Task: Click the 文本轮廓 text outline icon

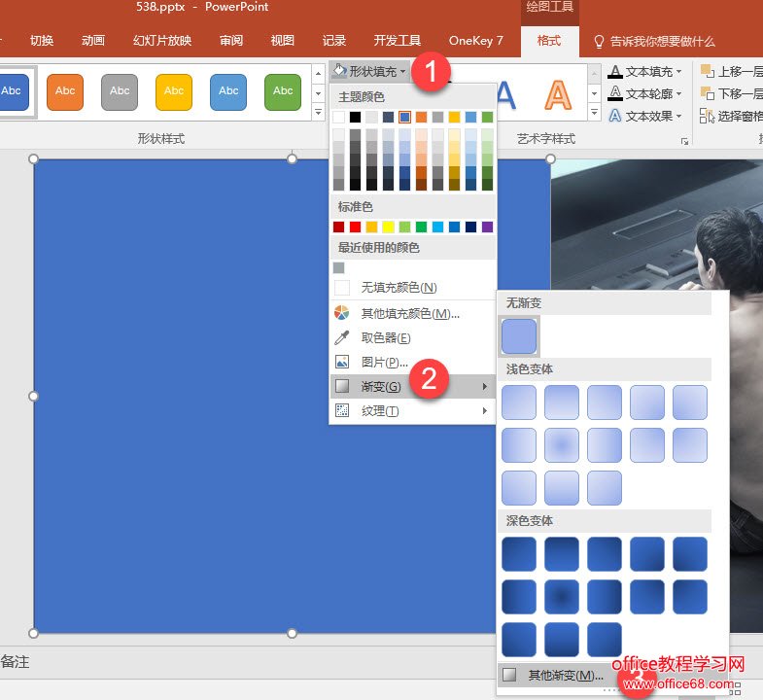Action: (615, 94)
